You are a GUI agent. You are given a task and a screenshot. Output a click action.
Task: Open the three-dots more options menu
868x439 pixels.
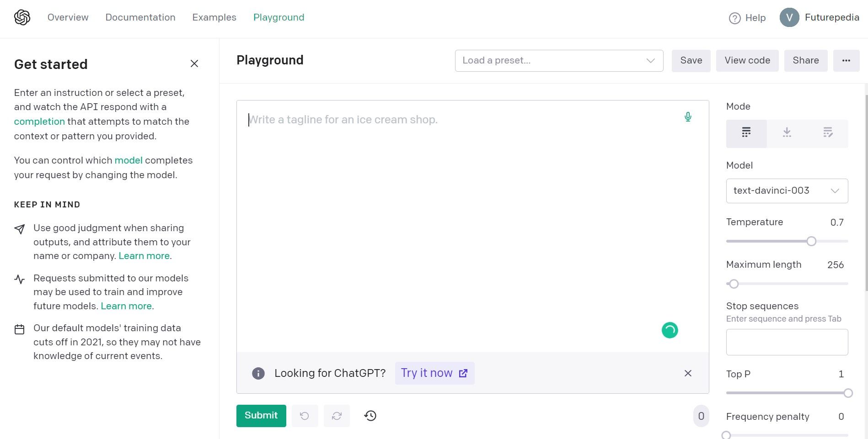pyautogui.click(x=846, y=61)
